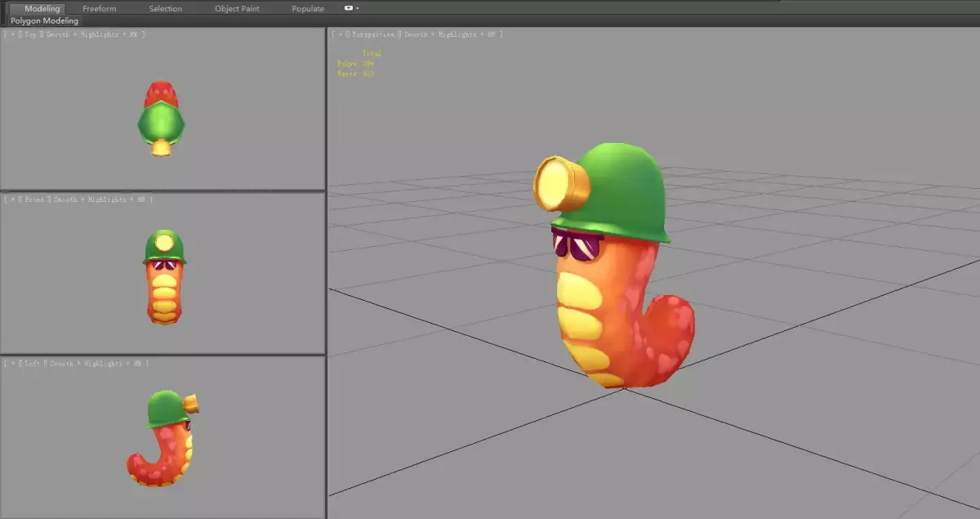Click the Verts statistic text
Screen dimensions: 980x519
coord(355,74)
